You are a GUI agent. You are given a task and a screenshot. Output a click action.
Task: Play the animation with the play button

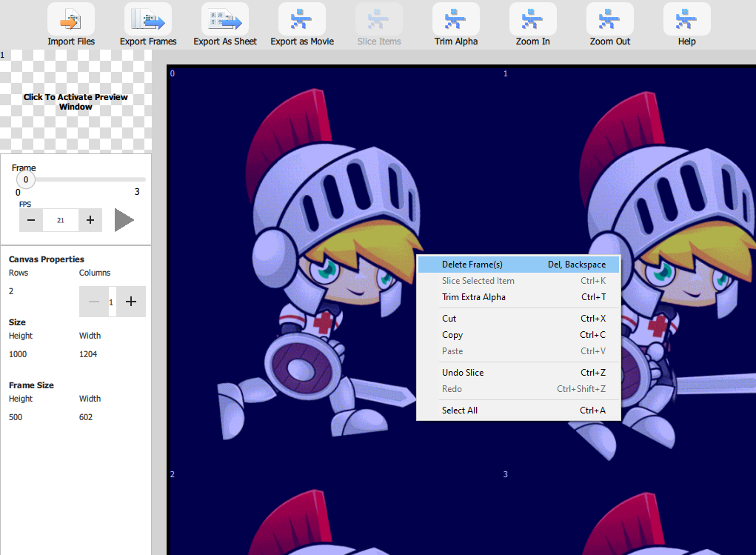[124, 220]
